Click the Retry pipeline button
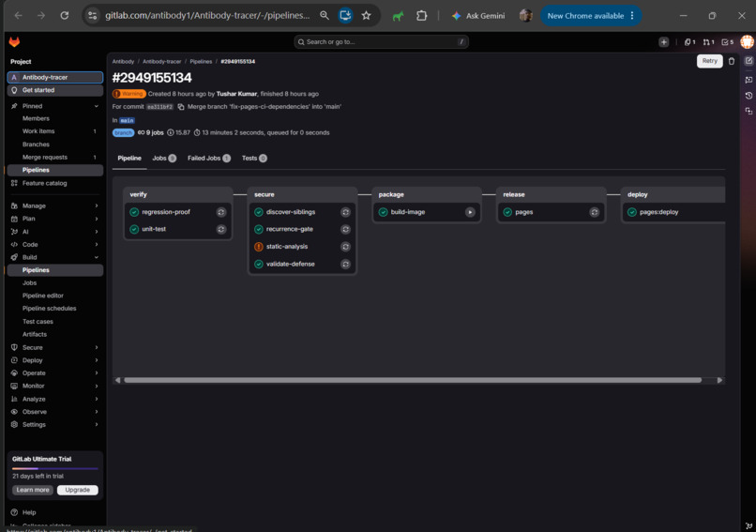This screenshot has width=756, height=532. [x=709, y=61]
